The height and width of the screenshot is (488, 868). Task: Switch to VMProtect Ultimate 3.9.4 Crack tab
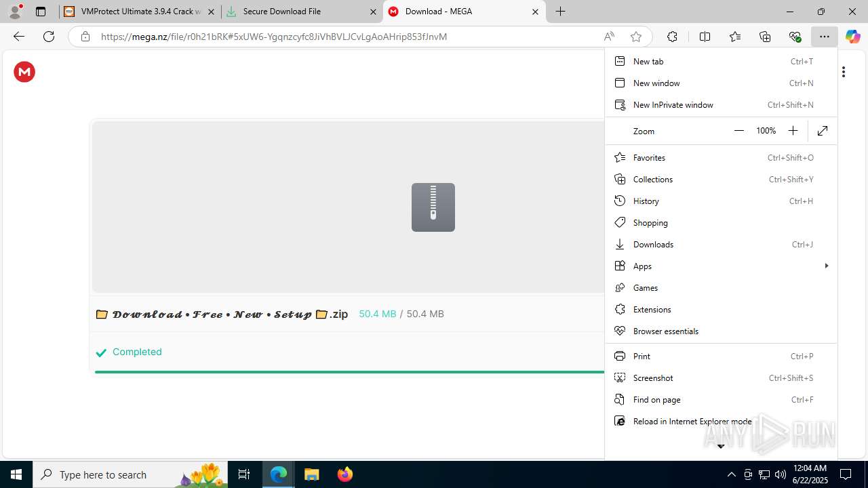[140, 12]
